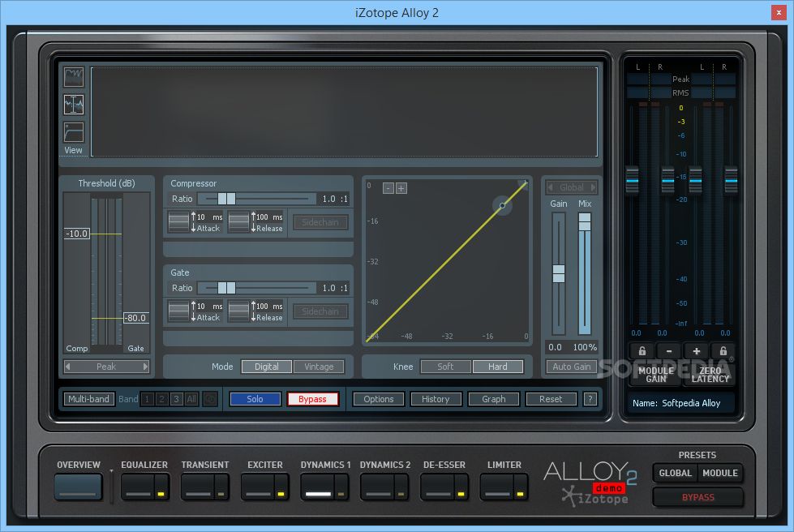Open the Limiter module

click(x=496, y=487)
